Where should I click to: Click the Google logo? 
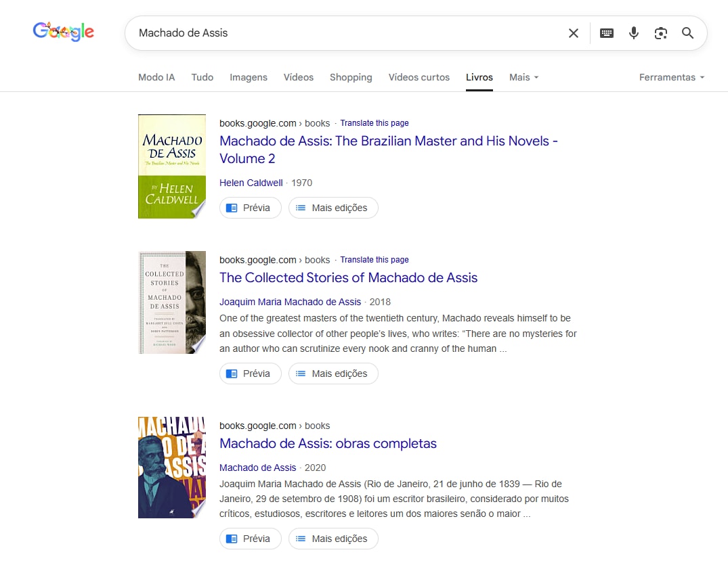click(63, 31)
